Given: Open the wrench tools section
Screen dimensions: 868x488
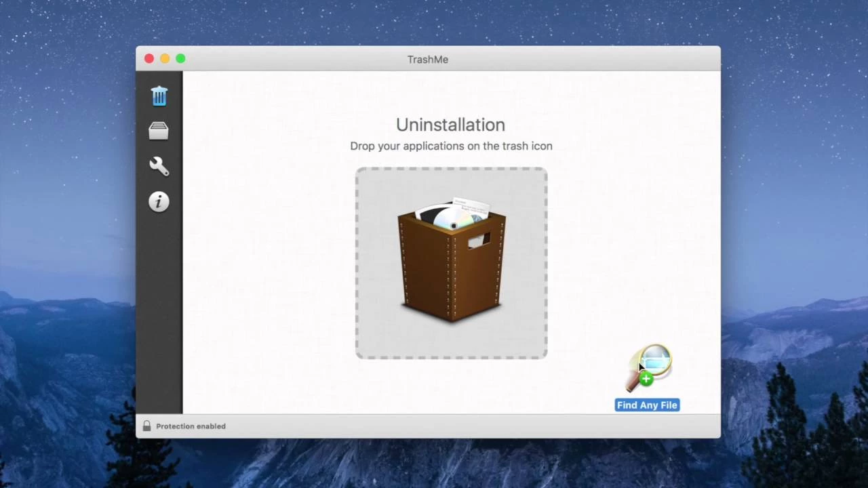Looking at the screenshot, I should (159, 166).
